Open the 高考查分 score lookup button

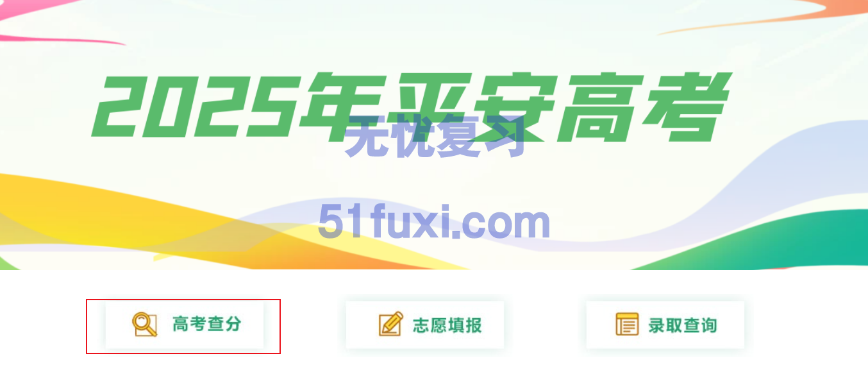(x=185, y=325)
